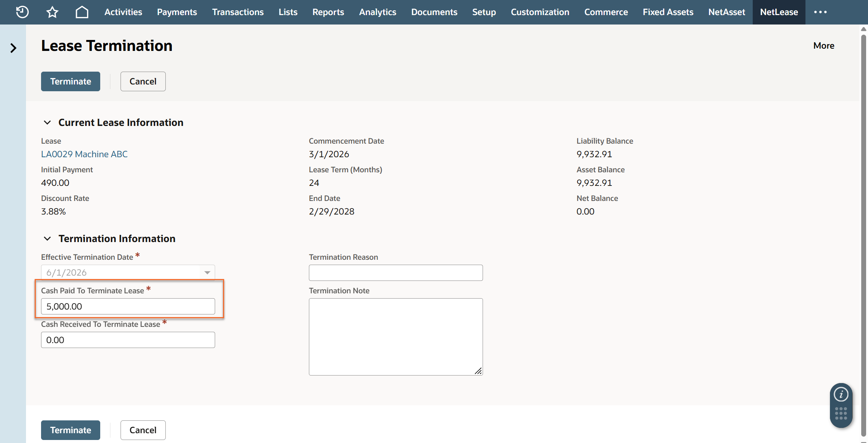Open LA0029 Machine ABC lease link

tap(84, 154)
